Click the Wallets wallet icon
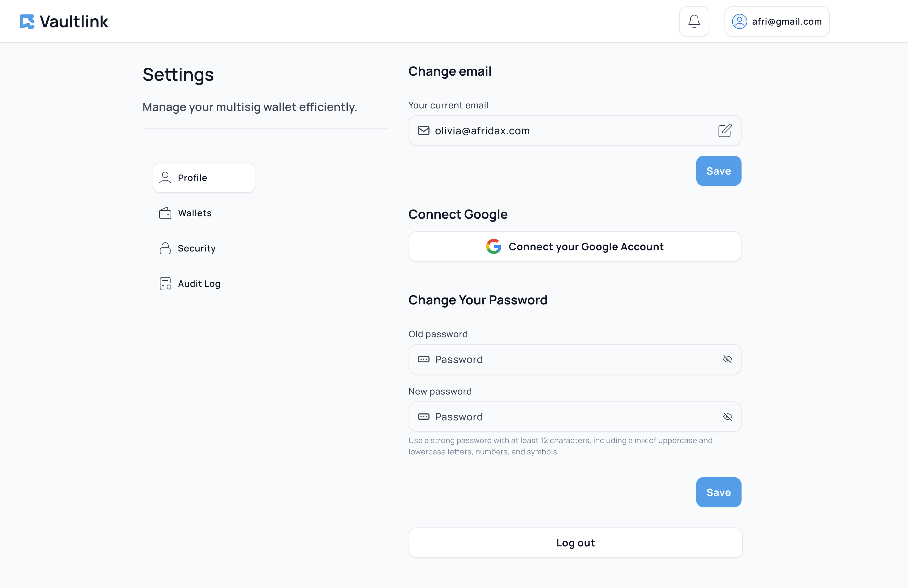908x588 pixels. click(165, 213)
